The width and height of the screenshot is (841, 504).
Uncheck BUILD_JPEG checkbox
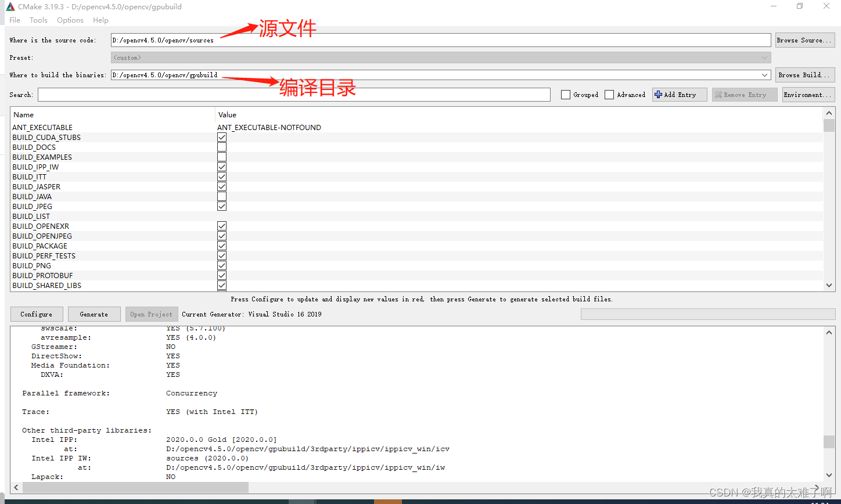point(222,207)
